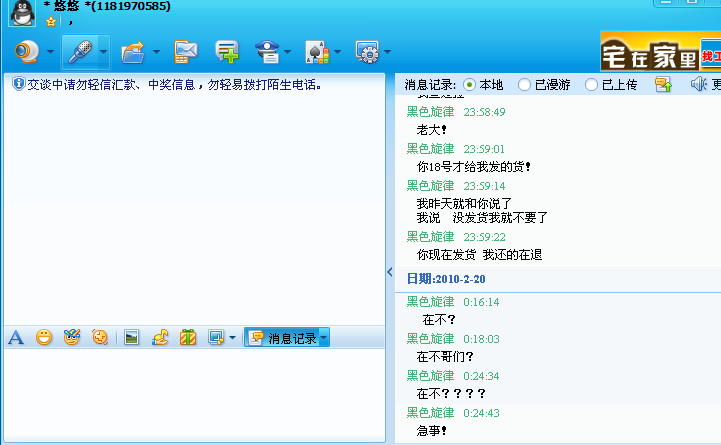Viewport: 721px width, 445px height.
Task: Click the message 在不哥们?
Action: tap(445, 357)
